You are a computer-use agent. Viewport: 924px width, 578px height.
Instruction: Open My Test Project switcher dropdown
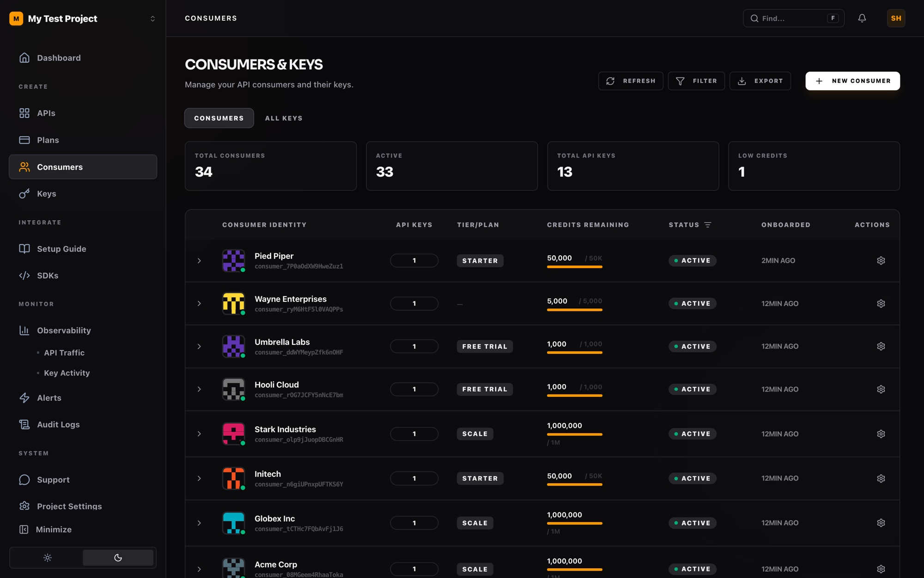click(x=152, y=18)
